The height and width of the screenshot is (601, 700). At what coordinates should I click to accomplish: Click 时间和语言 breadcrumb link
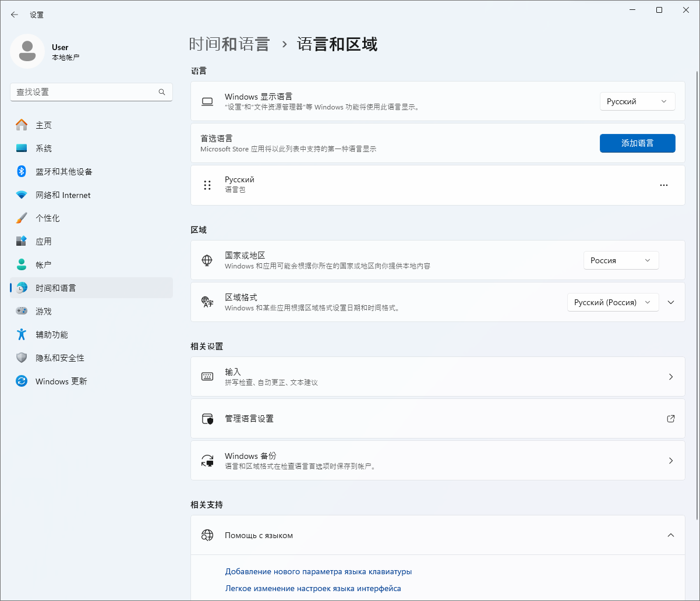229,44
